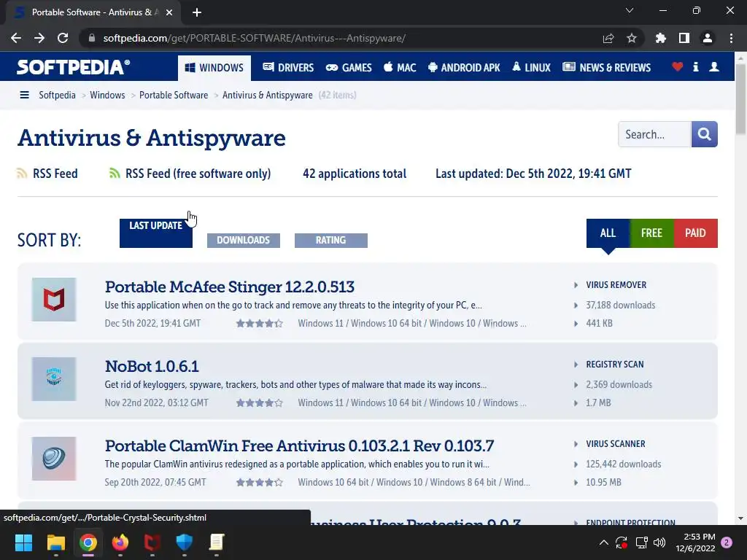The width and height of the screenshot is (747, 560).
Task: Open the Drivers section
Action: 288,68
